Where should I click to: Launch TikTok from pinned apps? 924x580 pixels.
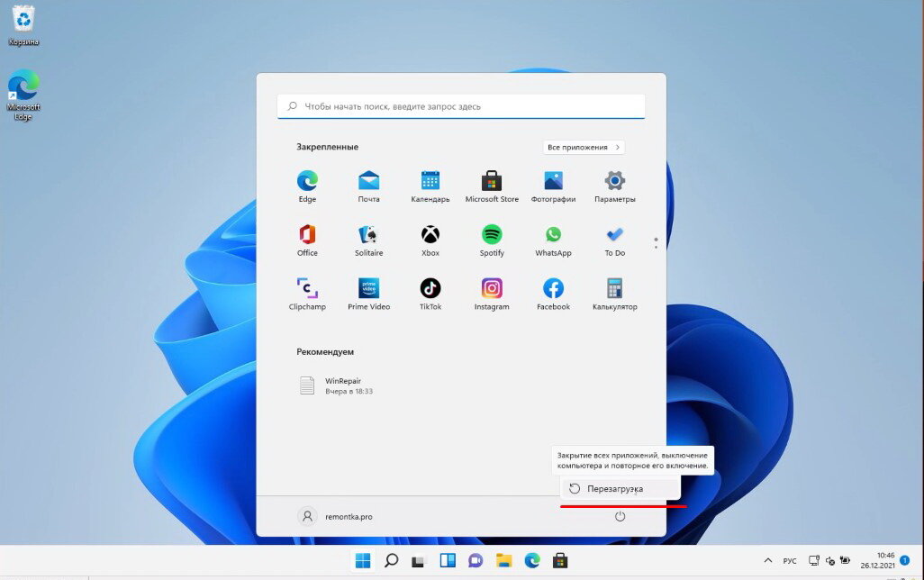click(x=430, y=294)
